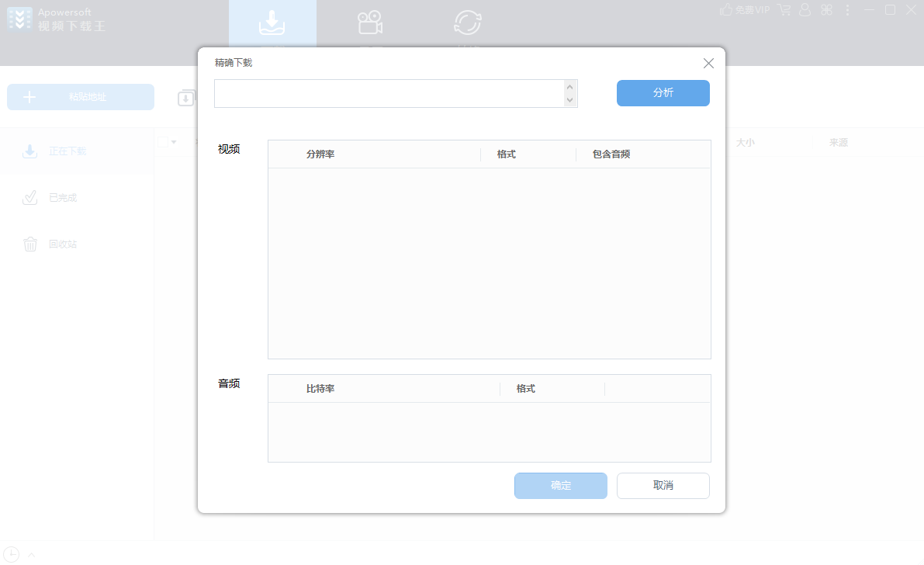This screenshot has height=565, width=924.
Task: Click the 免费VIP thumbs-up link
Action: [x=746, y=10]
